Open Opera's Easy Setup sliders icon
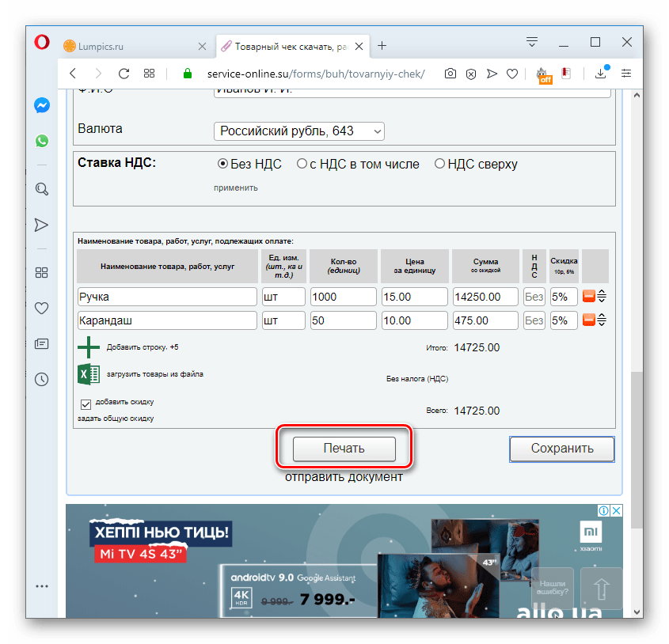The height and width of the screenshot is (644, 669). point(626,74)
